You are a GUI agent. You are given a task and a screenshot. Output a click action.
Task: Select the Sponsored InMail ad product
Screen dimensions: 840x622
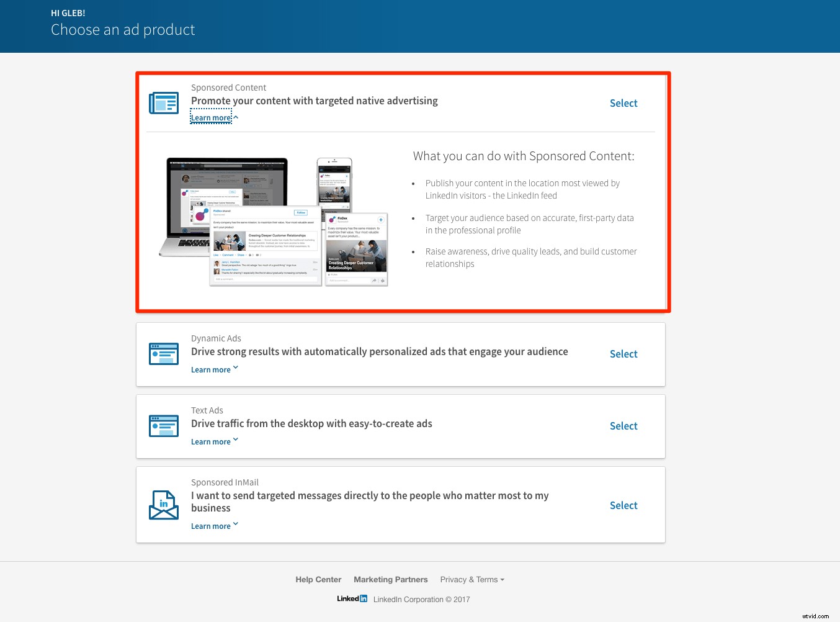pyautogui.click(x=623, y=505)
